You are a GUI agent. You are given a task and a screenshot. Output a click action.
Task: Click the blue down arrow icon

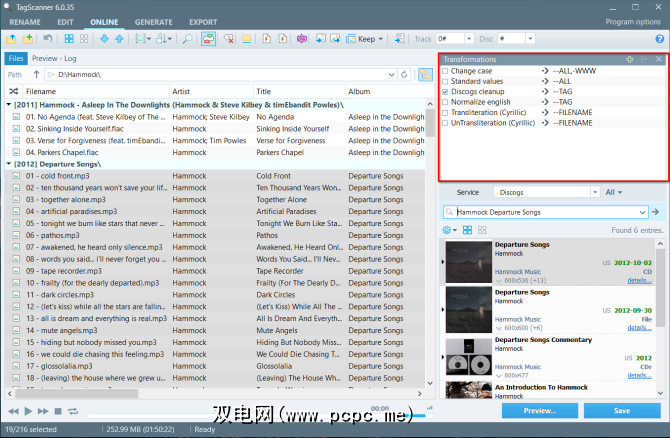pyautogui.click(x=104, y=39)
